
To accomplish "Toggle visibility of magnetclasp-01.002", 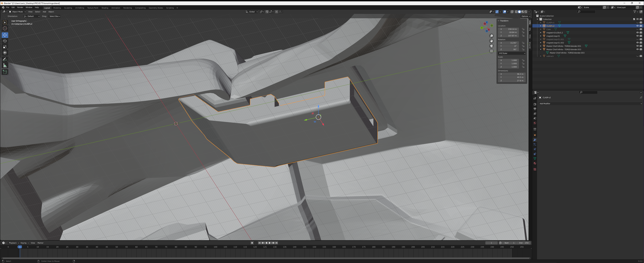I will tap(637, 43).
